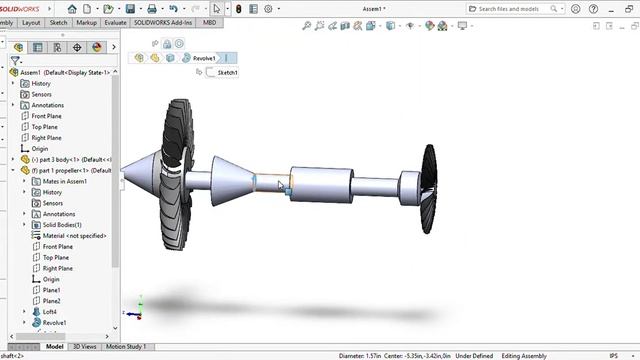Select the Model bottom tab
The image size is (640, 360).
pyautogui.click(x=54, y=347)
